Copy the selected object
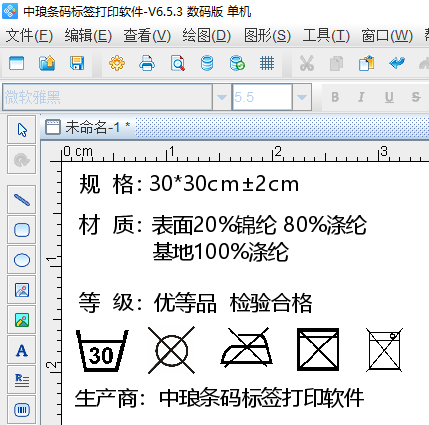The width and height of the screenshot is (429, 425). click(x=336, y=63)
